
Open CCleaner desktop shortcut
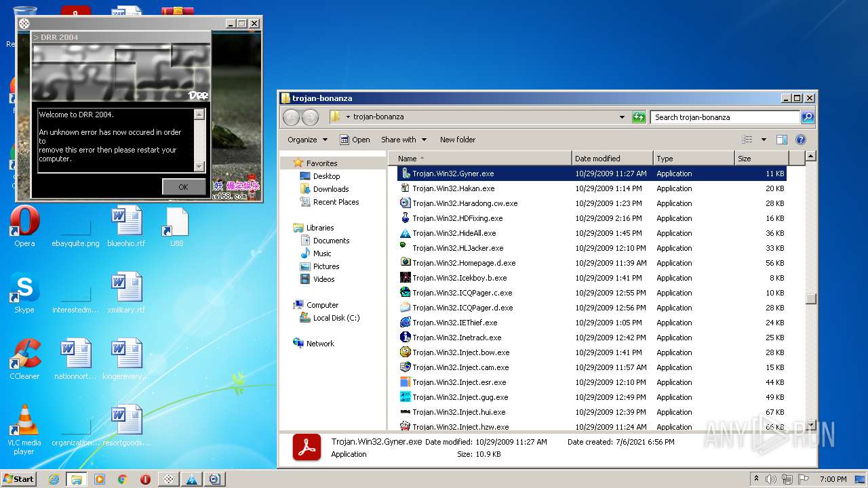[x=24, y=359]
